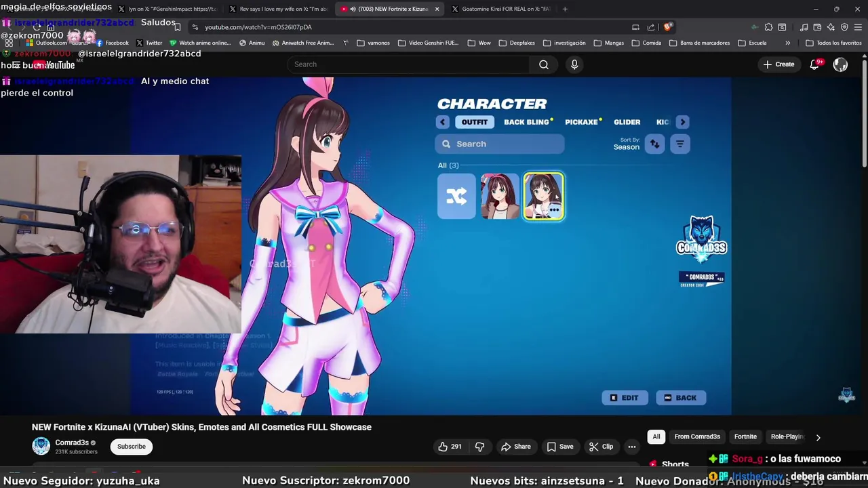868x488 pixels.
Task: Click the Fortnite locker search box
Action: click(499, 144)
